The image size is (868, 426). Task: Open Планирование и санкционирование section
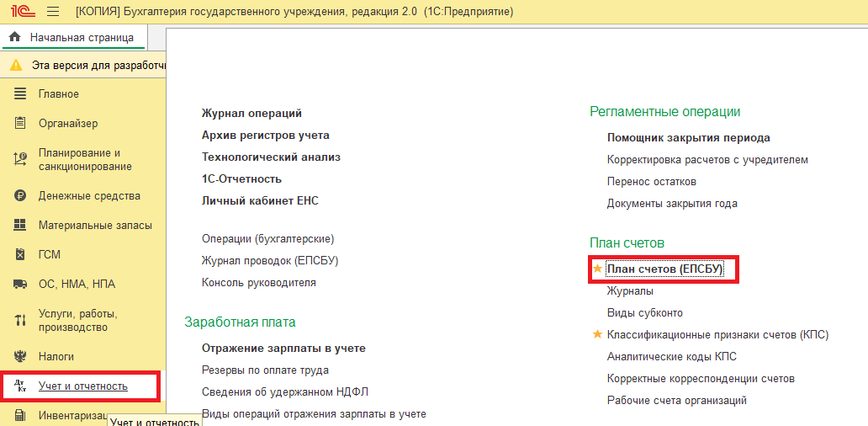pyautogui.click(x=85, y=160)
